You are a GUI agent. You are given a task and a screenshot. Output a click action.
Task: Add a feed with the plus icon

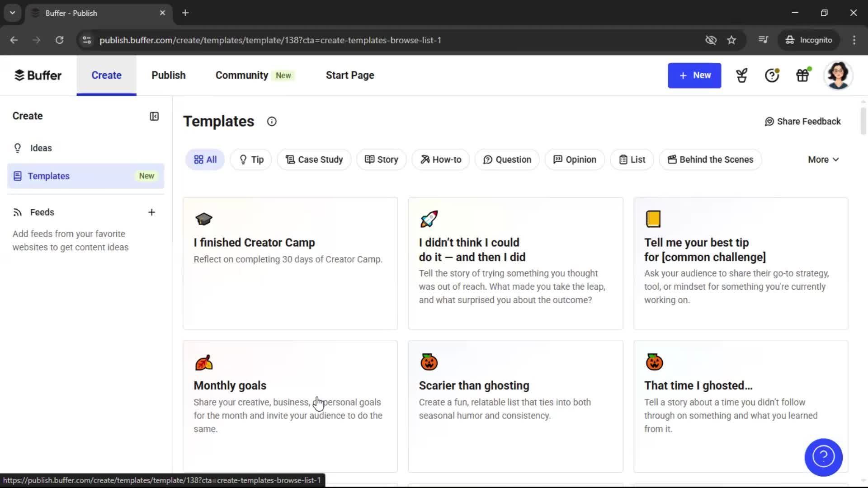click(x=151, y=212)
